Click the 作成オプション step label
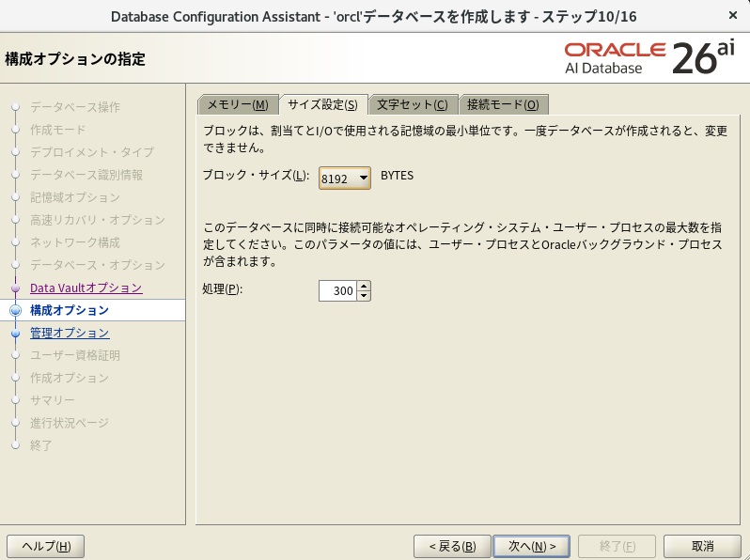The image size is (750, 560). 70,378
